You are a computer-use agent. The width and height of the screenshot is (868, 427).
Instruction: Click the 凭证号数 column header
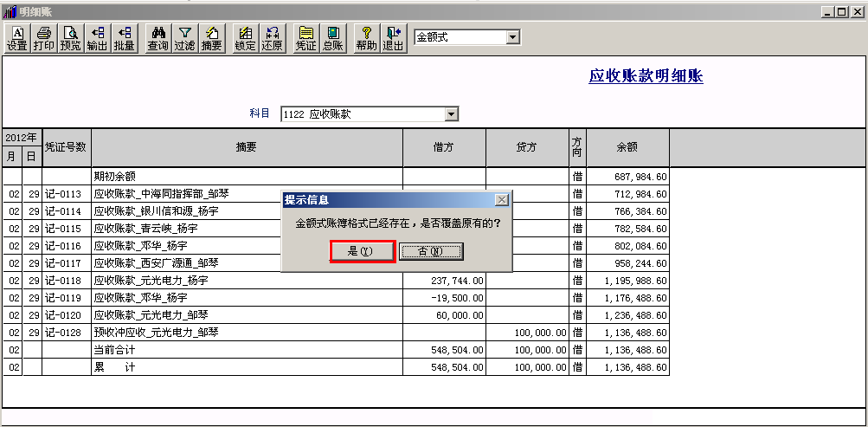click(x=67, y=147)
